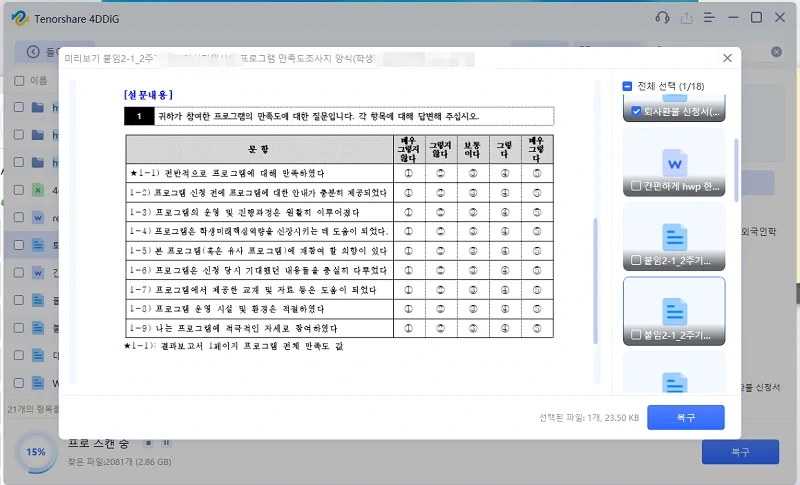Click the green Excel file icon
The width and height of the screenshot is (800, 485).
click(x=38, y=190)
